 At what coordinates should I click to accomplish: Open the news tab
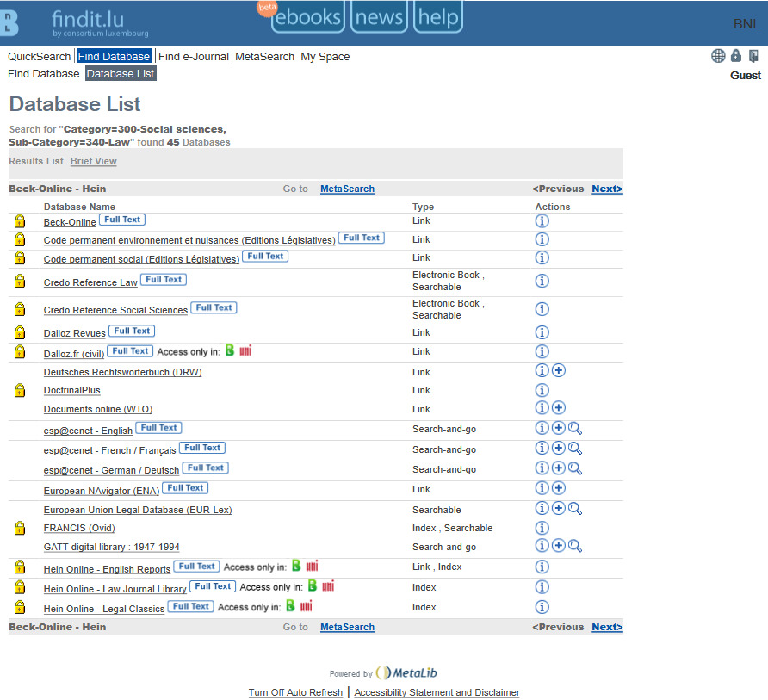379,17
